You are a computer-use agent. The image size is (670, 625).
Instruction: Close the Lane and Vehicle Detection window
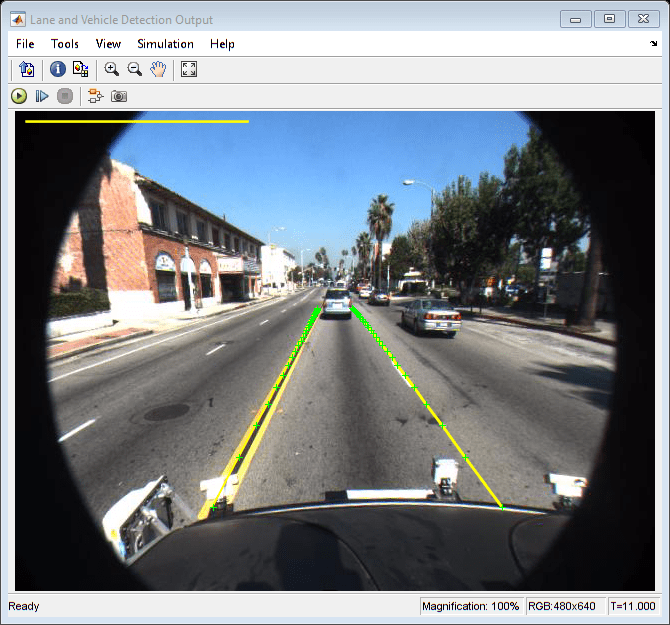pos(644,19)
